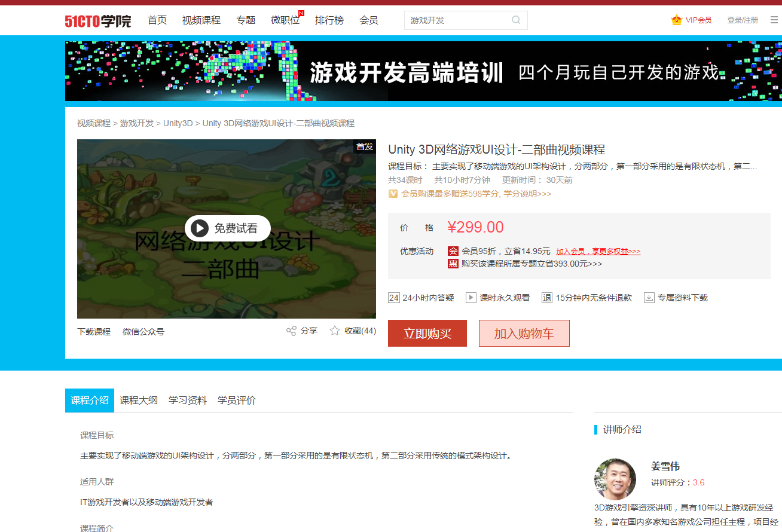The width and height of the screenshot is (782, 532).
Task: Switch to the 学习资料 tab
Action: (188, 400)
